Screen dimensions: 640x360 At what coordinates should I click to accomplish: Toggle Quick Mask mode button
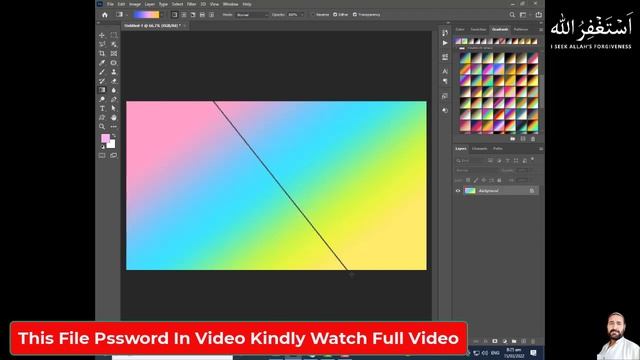102,156
